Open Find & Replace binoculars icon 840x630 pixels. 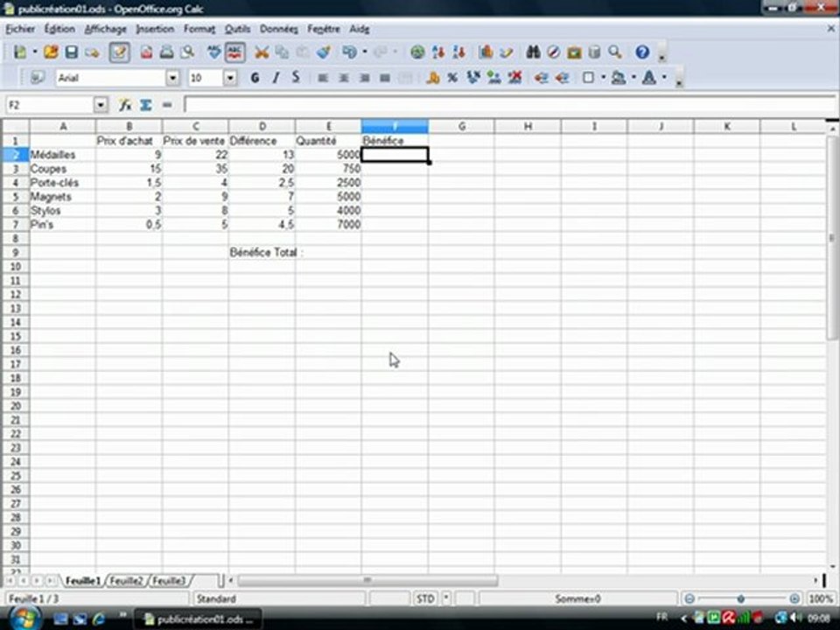(533, 52)
